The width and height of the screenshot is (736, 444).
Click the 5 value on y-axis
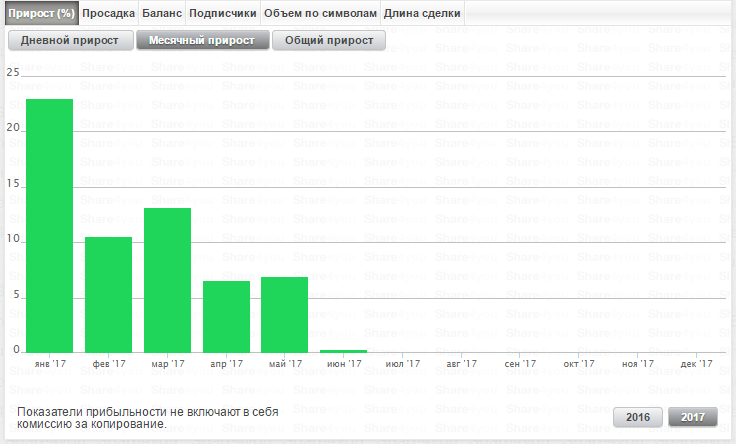(16, 294)
